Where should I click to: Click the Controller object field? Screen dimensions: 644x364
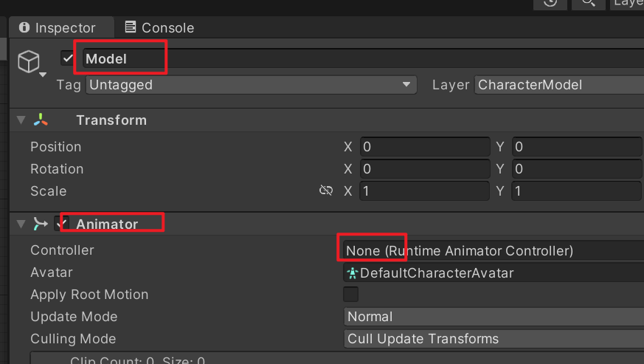pyautogui.click(x=494, y=250)
